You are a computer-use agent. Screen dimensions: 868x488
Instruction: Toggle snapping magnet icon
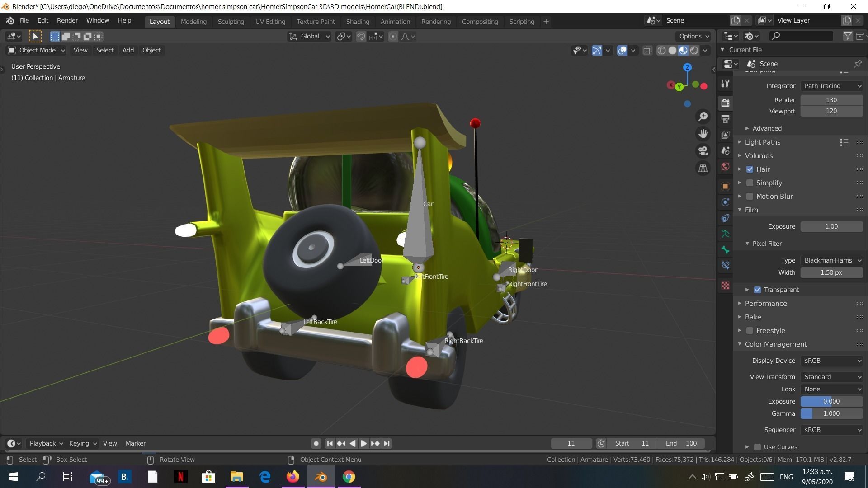point(361,36)
